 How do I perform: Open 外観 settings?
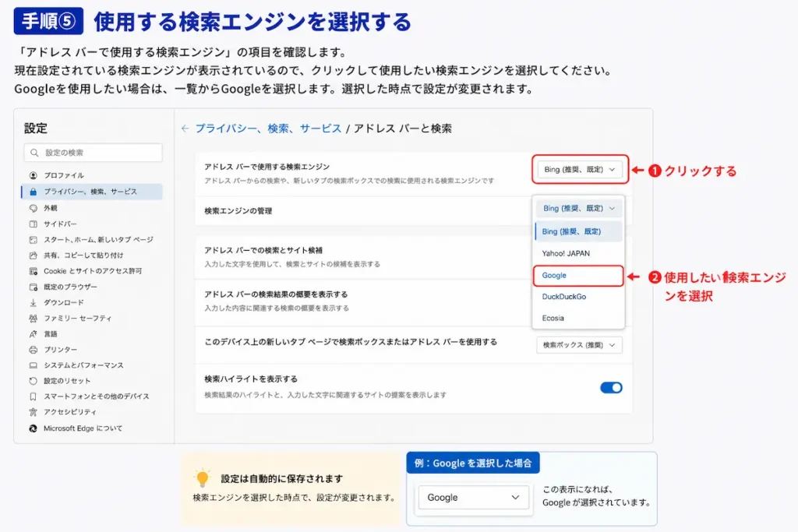[x=51, y=208]
